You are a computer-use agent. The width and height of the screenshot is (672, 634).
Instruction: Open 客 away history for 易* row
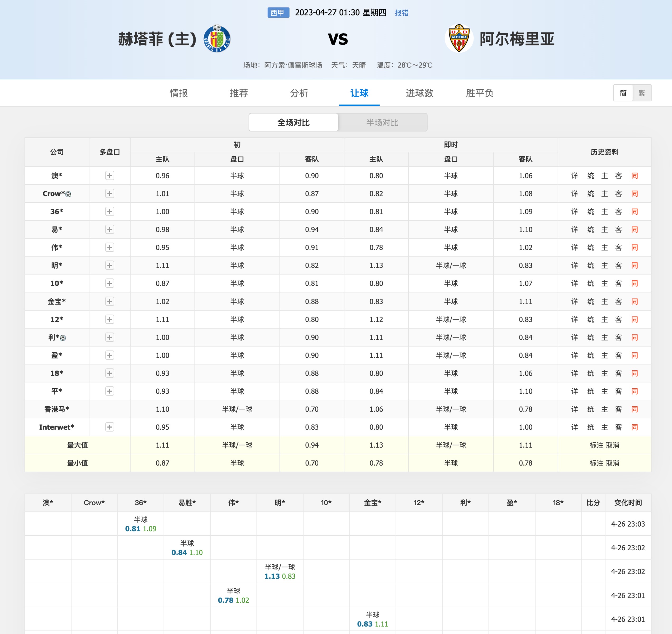pyautogui.click(x=619, y=229)
